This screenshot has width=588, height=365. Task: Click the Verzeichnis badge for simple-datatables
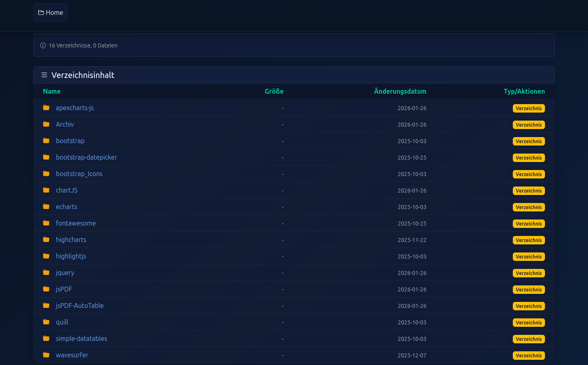(x=528, y=339)
